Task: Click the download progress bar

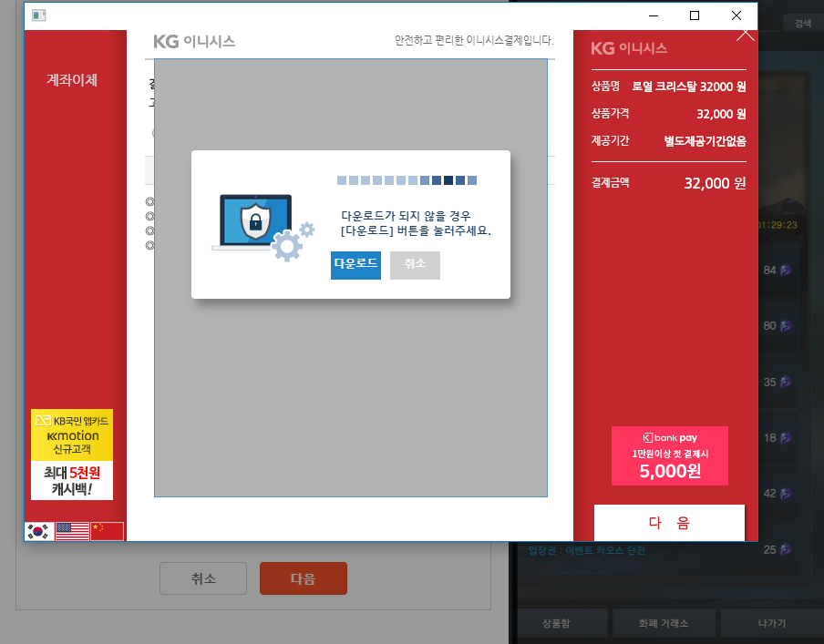Action: point(407,180)
